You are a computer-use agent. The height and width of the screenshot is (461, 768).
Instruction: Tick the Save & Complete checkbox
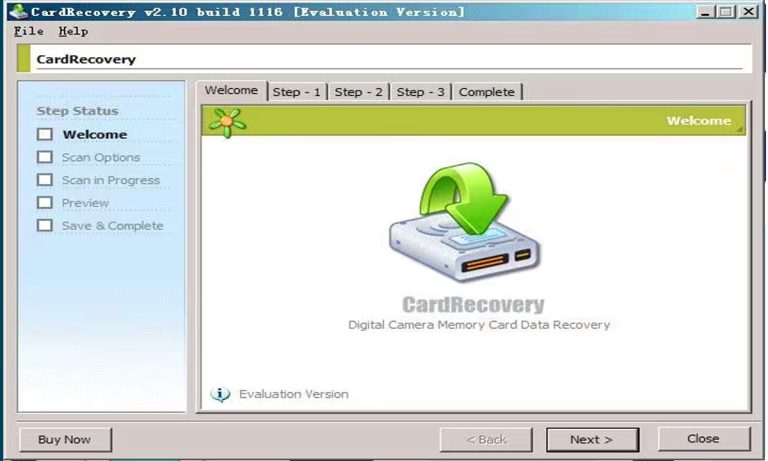point(45,225)
